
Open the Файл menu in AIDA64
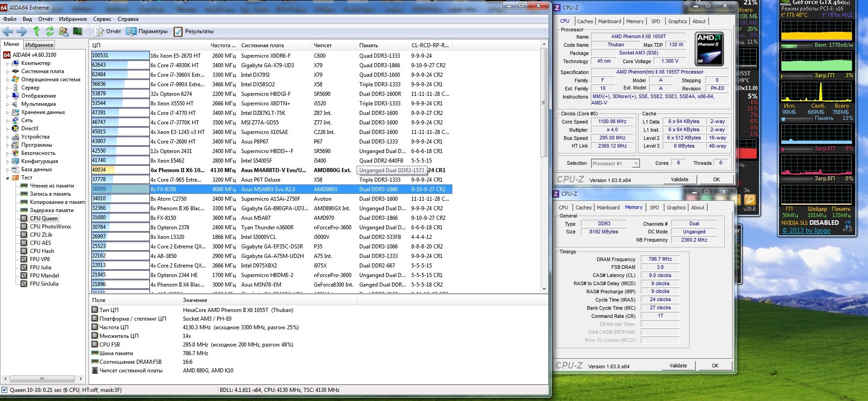coord(10,19)
